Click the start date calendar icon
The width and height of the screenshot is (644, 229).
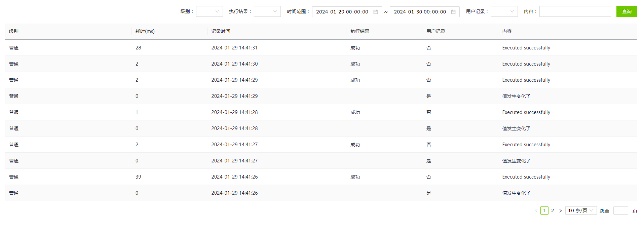point(376,12)
